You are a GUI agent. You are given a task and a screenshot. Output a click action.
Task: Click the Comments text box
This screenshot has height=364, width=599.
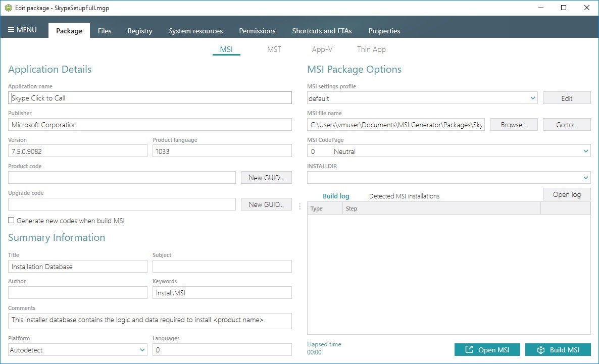pos(149,321)
